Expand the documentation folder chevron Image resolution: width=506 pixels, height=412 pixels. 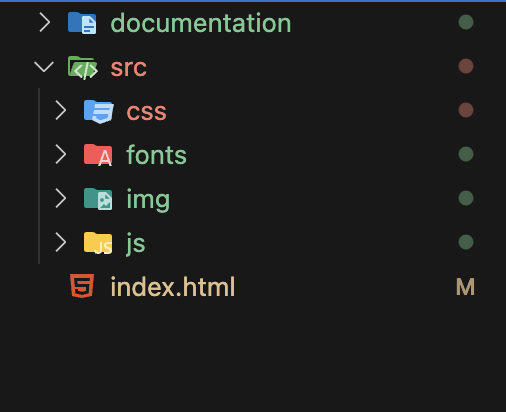tap(45, 23)
